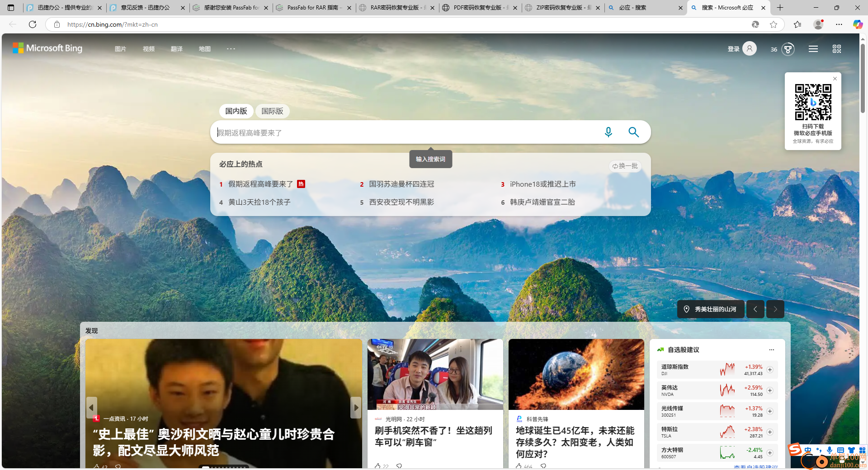This screenshot has width=868, height=470.
Task: Open 地图 navigation item
Action: pyautogui.click(x=205, y=49)
